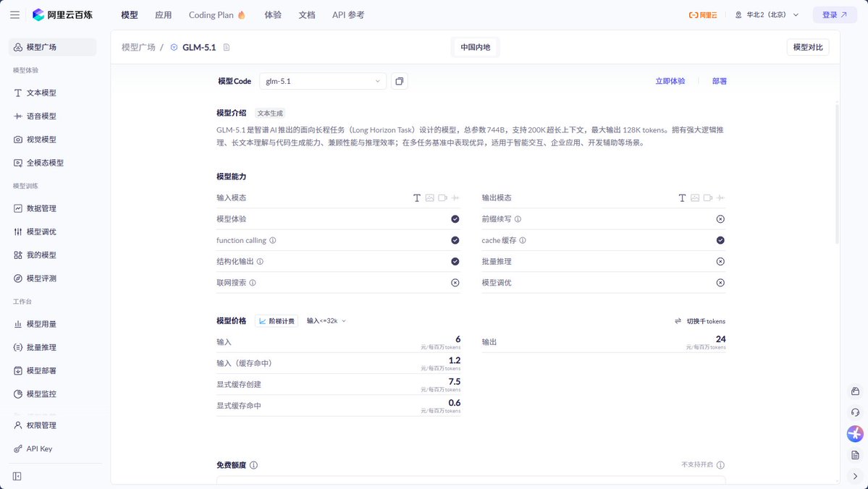868x489 pixels.
Task: Click info icon next to 结构化输出
Action: [260, 262]
